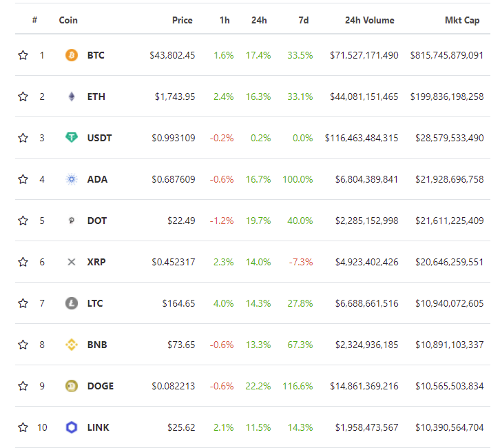The height and width of the screenshot is (448, 500).
Task: Click DOGE volume $14,861,369,216
Action: pos(364,386)
